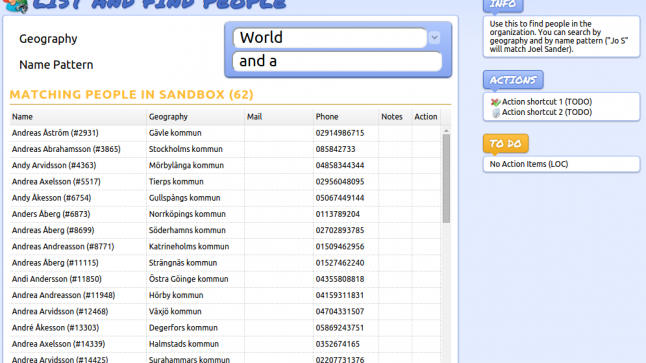The height and width of the screenshot is (363, 646).
Task: Click the Notes column header
Action: coord(395,117)
